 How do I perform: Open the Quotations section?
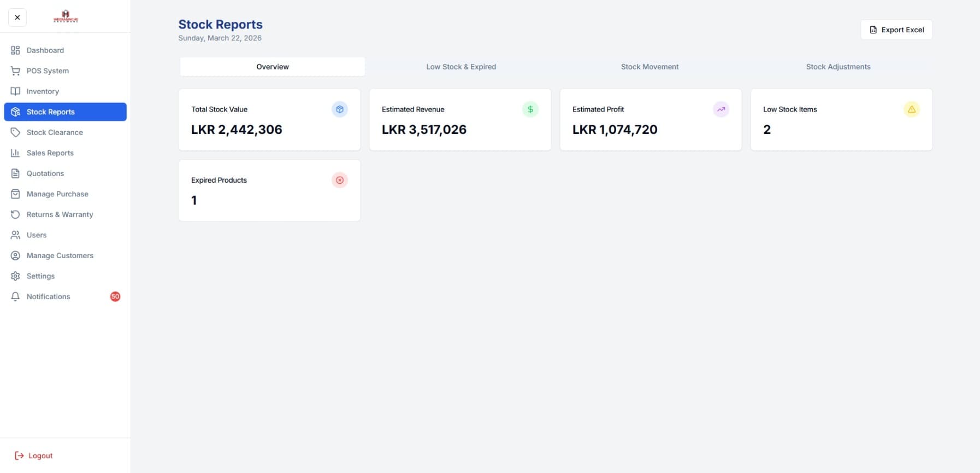[45, 173]
